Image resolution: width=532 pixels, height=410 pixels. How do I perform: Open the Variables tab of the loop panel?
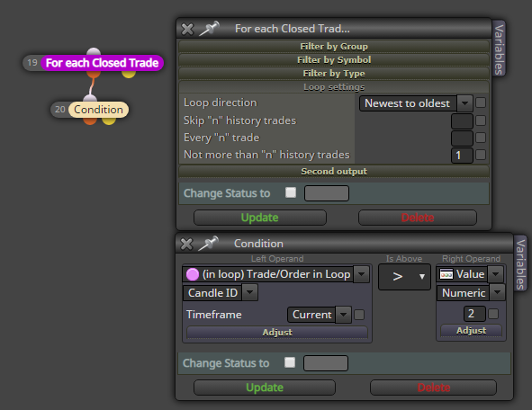499,49
